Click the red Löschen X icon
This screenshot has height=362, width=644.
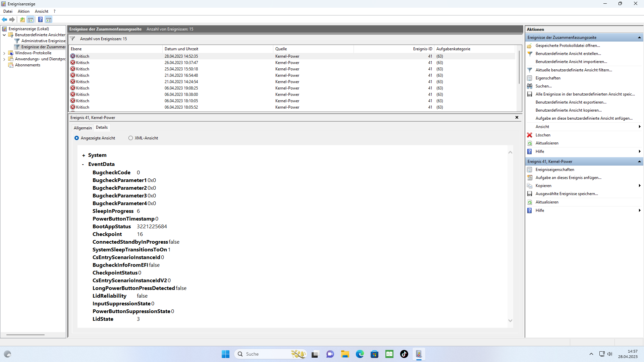tap(530, 135)
